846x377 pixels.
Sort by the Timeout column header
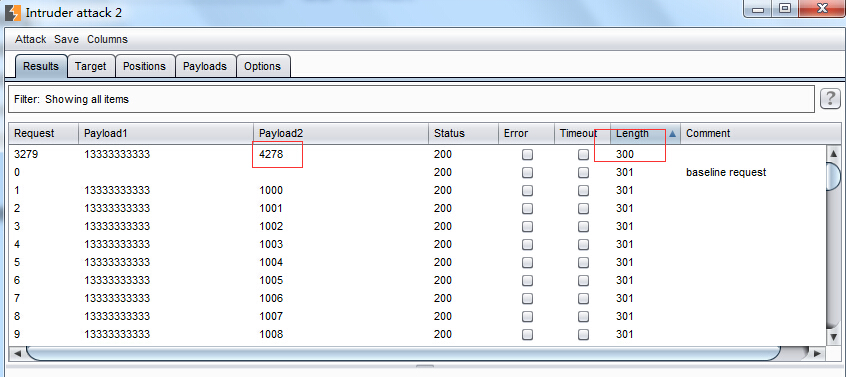click(582, 133)
